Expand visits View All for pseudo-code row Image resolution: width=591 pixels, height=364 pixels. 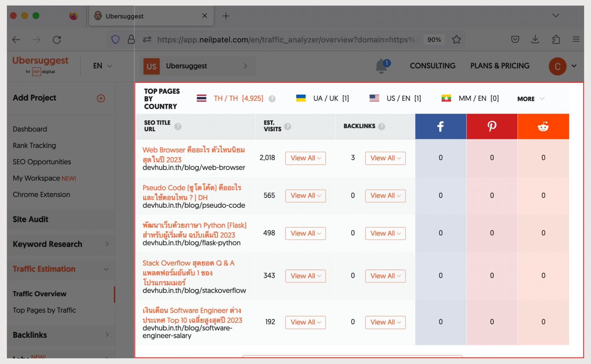point(305,196)
